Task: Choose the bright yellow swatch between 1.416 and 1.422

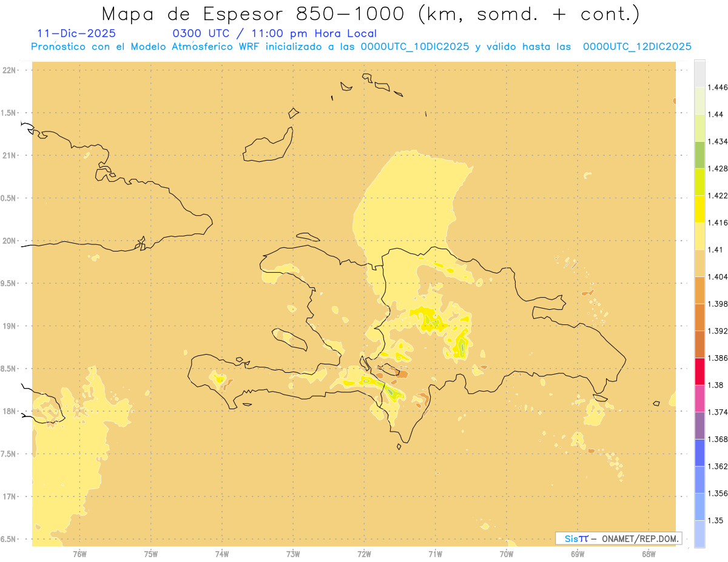Action: [699, 209]
